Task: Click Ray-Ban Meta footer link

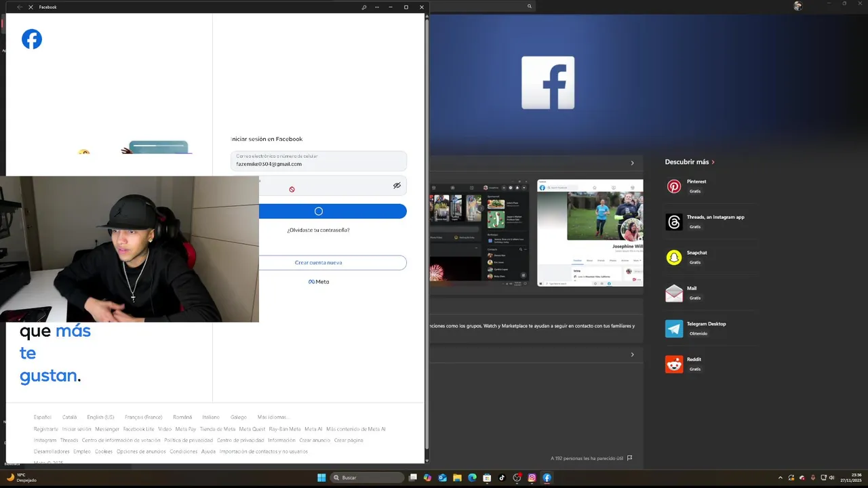Action: 285,429
